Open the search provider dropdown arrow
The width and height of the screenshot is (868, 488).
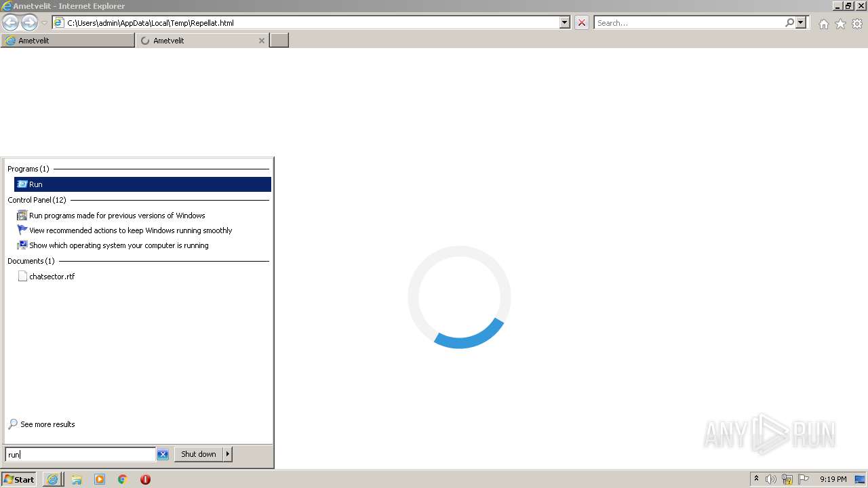(x=801, y=22)
